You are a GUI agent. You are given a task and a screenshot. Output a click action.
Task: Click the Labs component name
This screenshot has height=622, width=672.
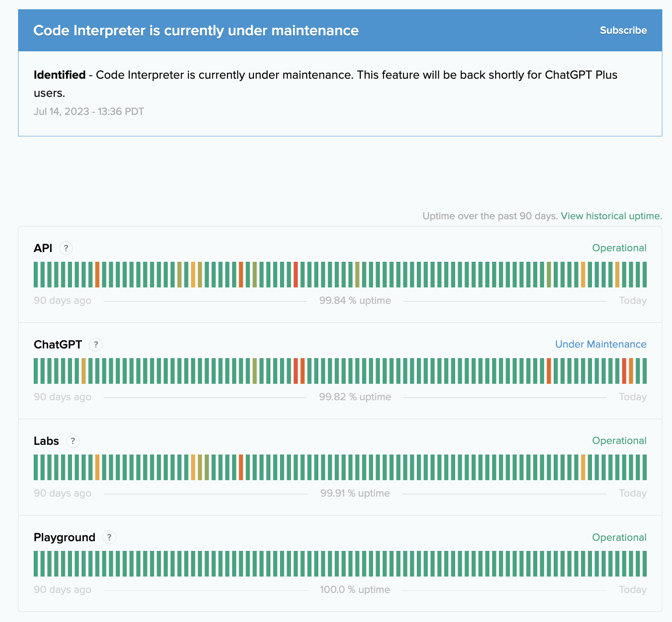click(x=46, y=441)
